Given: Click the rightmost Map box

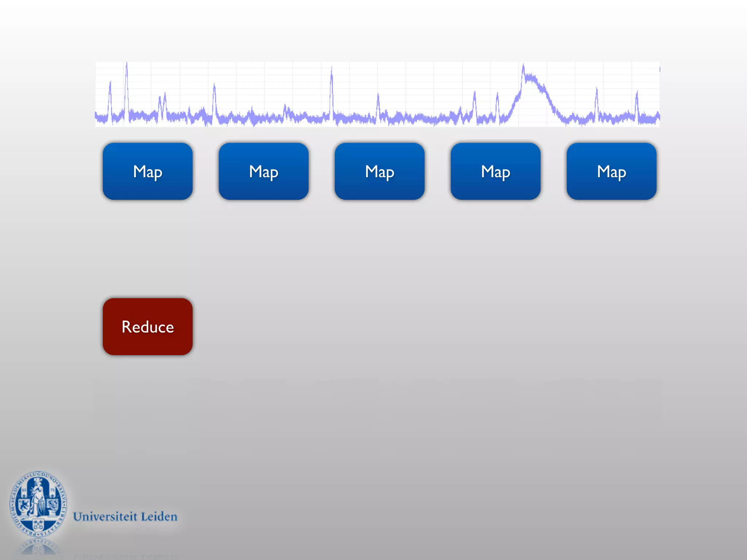Looking at the screenshot, I should [x=611, y=171].
